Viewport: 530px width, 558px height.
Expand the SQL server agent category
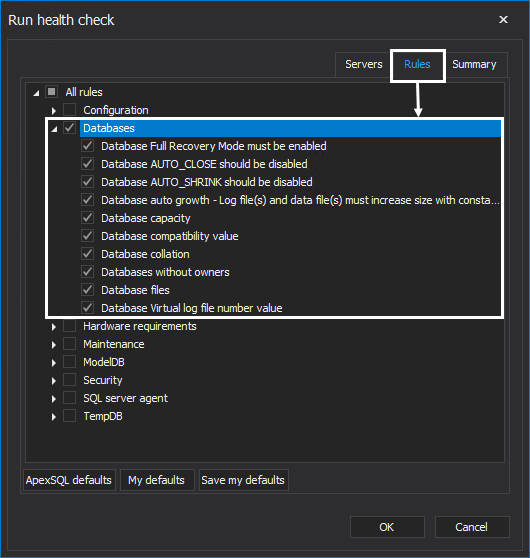pos(53,399)
